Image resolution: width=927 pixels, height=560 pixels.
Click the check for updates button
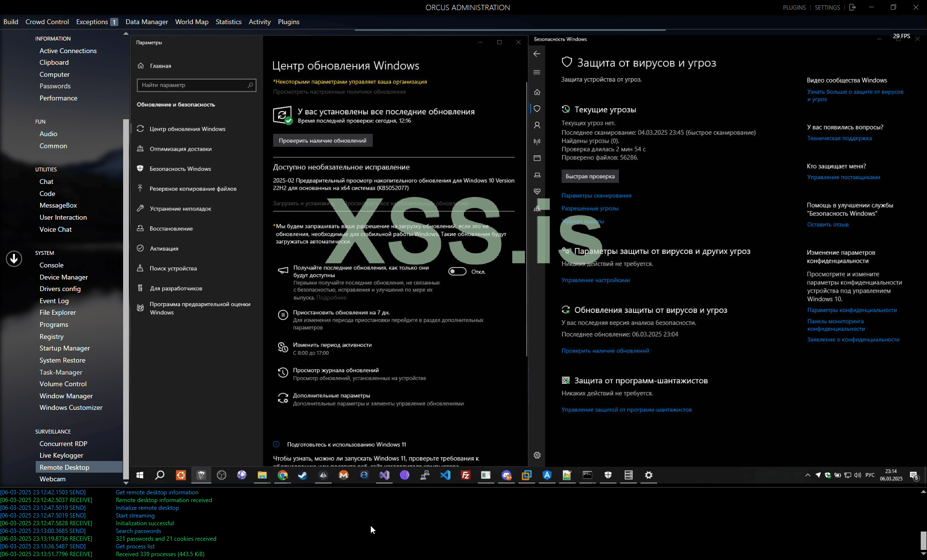[323, 140]
